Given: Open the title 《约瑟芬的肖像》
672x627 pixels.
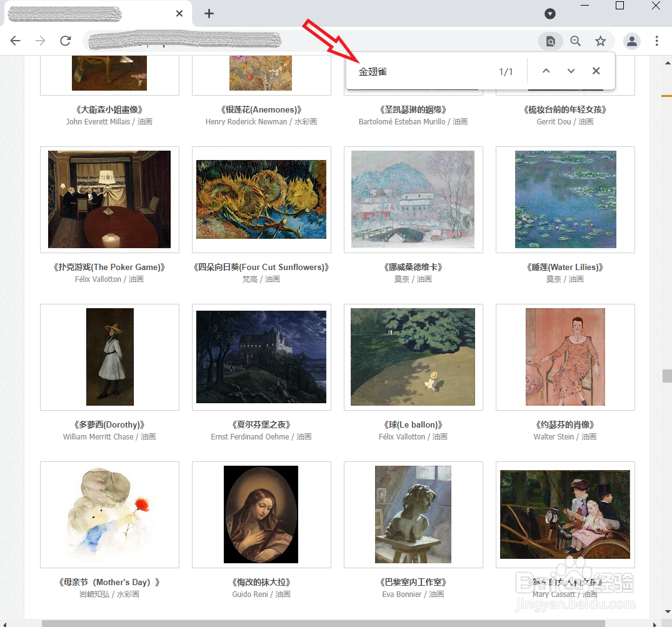Looking at the screenshot, I should tap(565, 424).
